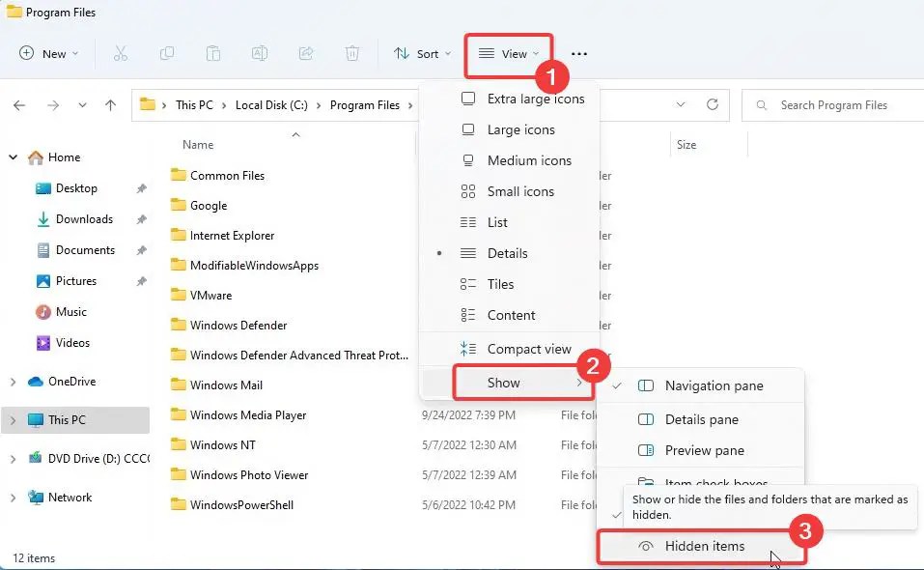This screenshot has height=570, width=924.
Task: Click the Cut scissors icon on the toolbar
Action: [121, 53]
